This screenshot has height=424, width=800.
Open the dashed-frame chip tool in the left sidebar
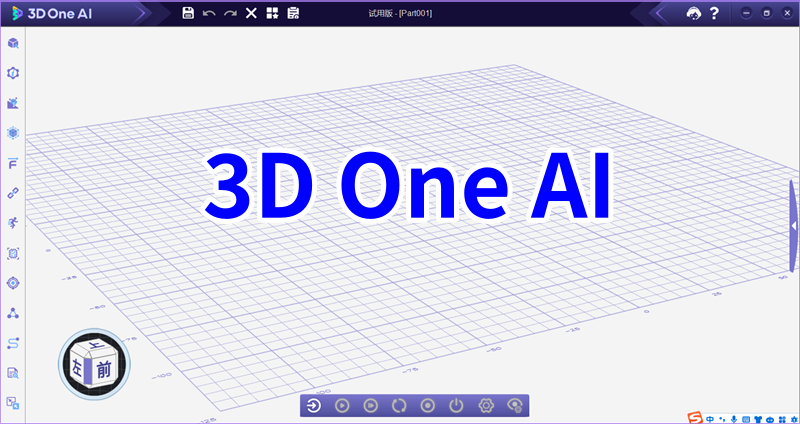[x=13, y=253]
